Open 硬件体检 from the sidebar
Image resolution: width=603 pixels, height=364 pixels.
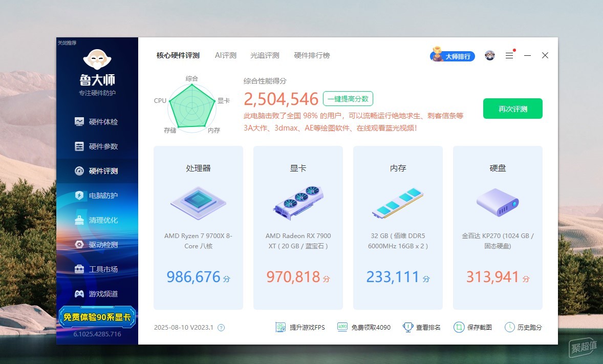click(97, 122)
